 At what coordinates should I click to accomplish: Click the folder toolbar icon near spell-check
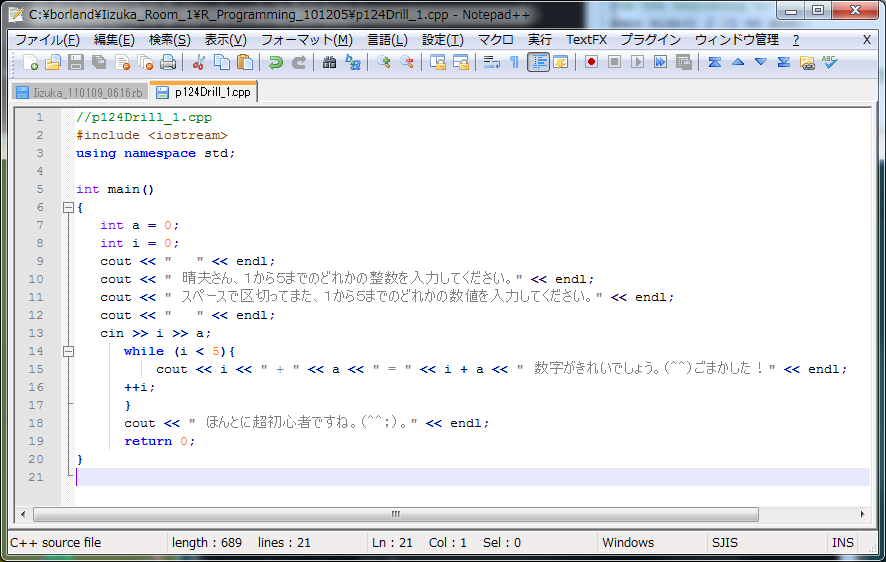point(807,62)
